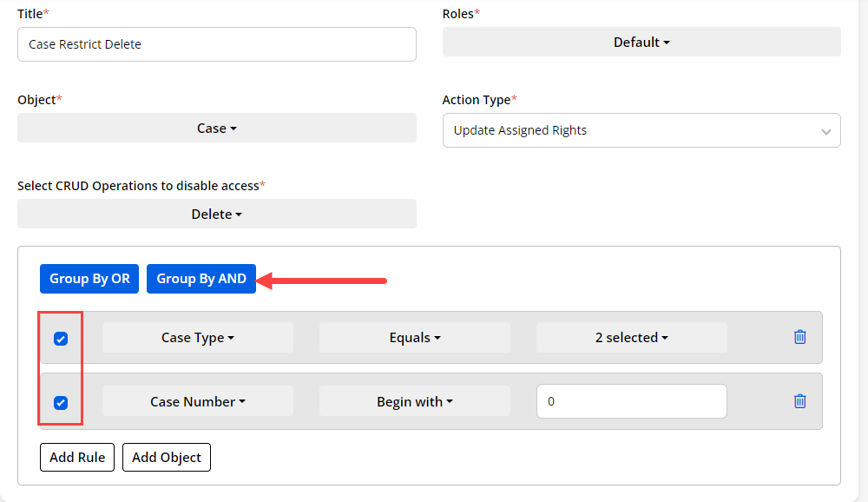The height and width of the screenshot is (502, 868).
Task: Click the Action Type chevron arrow
Action: [825, 131]
